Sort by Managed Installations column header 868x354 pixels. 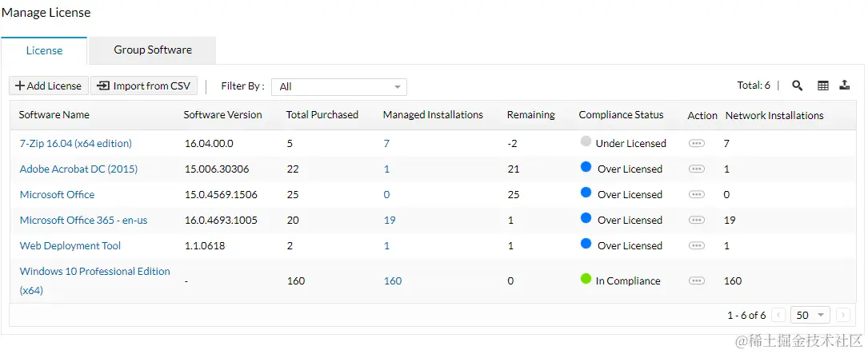[x=433, y=115]
